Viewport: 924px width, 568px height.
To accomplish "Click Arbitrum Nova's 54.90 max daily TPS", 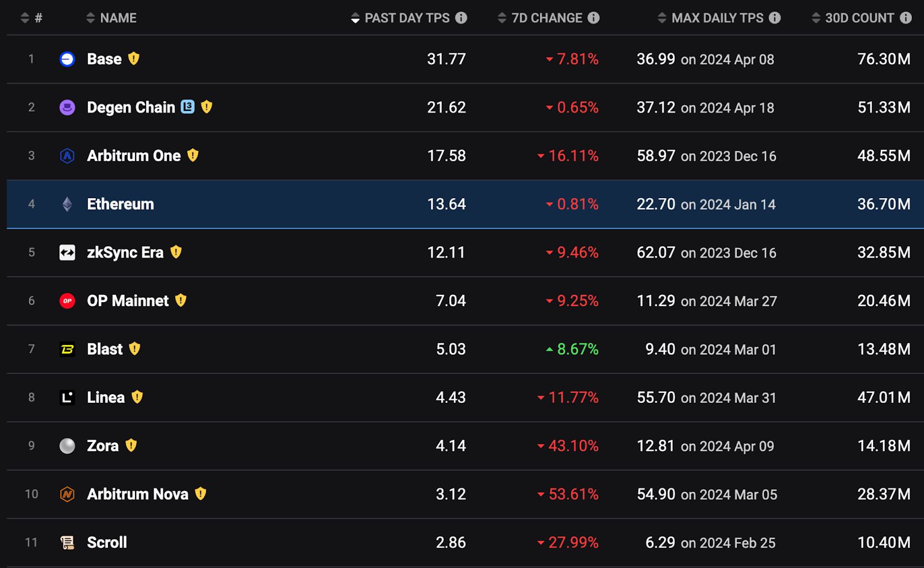I will coord(656,494).
